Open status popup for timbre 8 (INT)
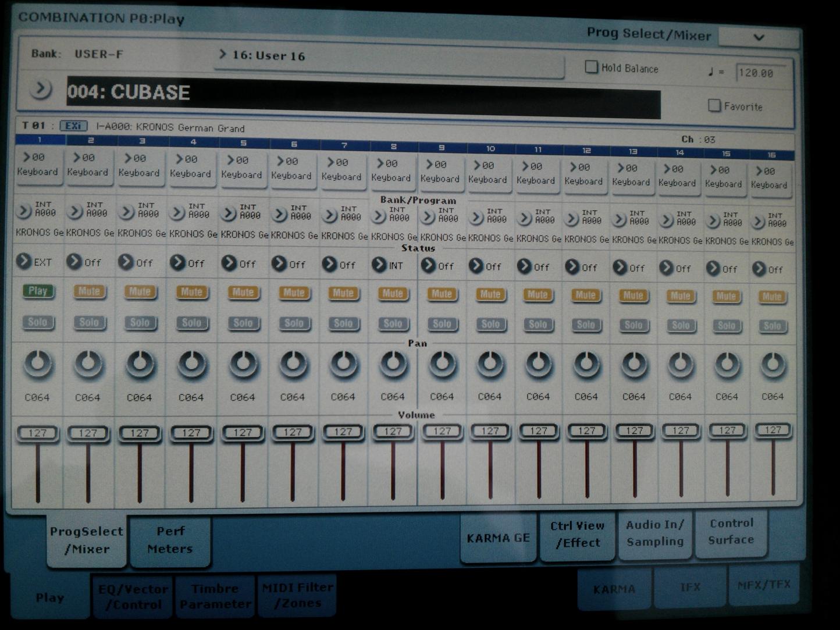This screenshot has height=630, width=840. coord(380,265)
